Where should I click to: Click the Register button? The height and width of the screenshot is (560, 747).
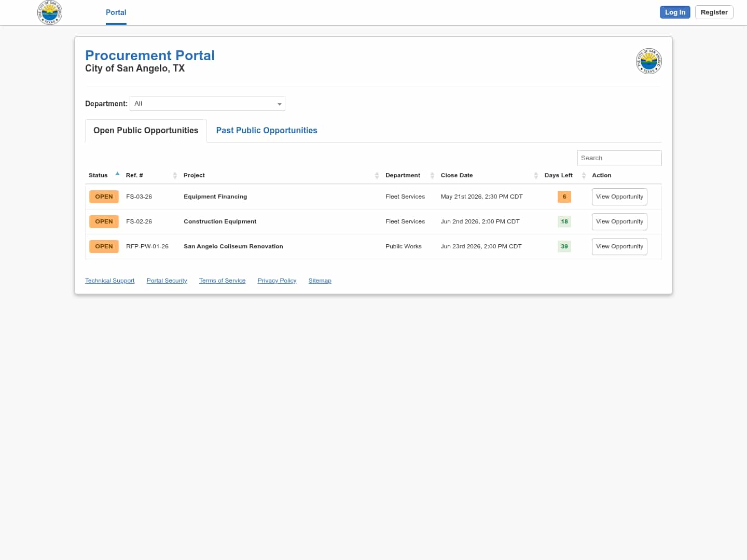714,12
